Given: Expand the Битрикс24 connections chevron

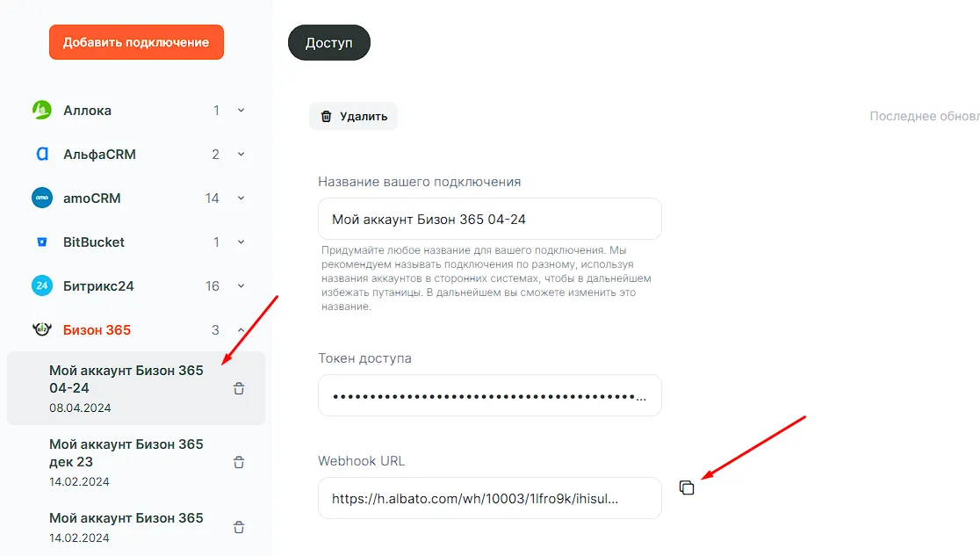Looking at the screenshot, I should click(241, 286).
